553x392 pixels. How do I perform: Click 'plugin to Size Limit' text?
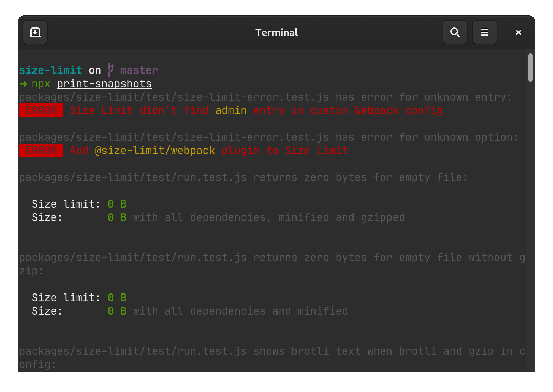point(285,151)
